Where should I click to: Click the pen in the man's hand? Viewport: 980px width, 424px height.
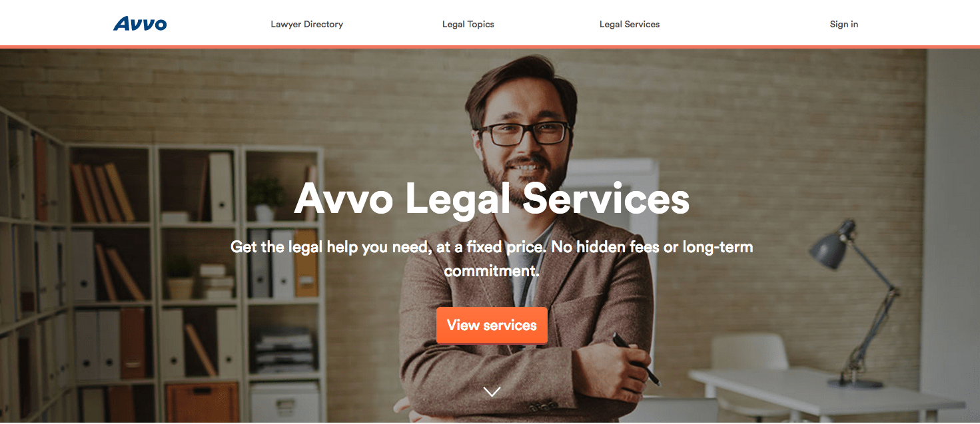click(x=635, y=358)
